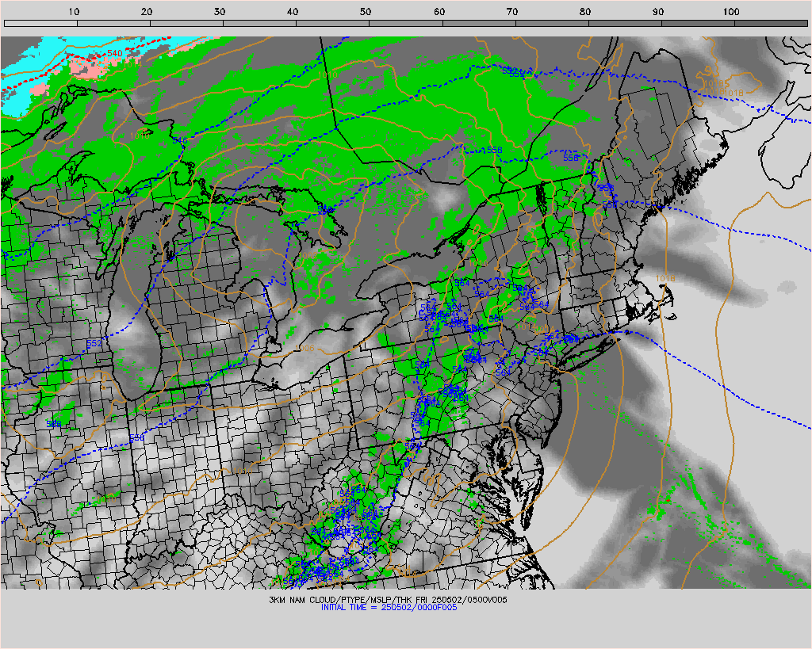Select the '60' scale label
Screen dimensions: 812x649
pyautogui.click(x=439, y=11)
